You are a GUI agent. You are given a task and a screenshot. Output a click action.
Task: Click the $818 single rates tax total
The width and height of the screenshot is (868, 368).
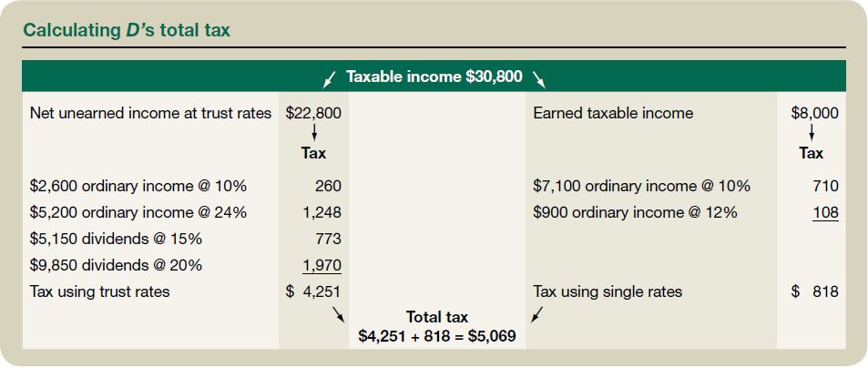815,292
